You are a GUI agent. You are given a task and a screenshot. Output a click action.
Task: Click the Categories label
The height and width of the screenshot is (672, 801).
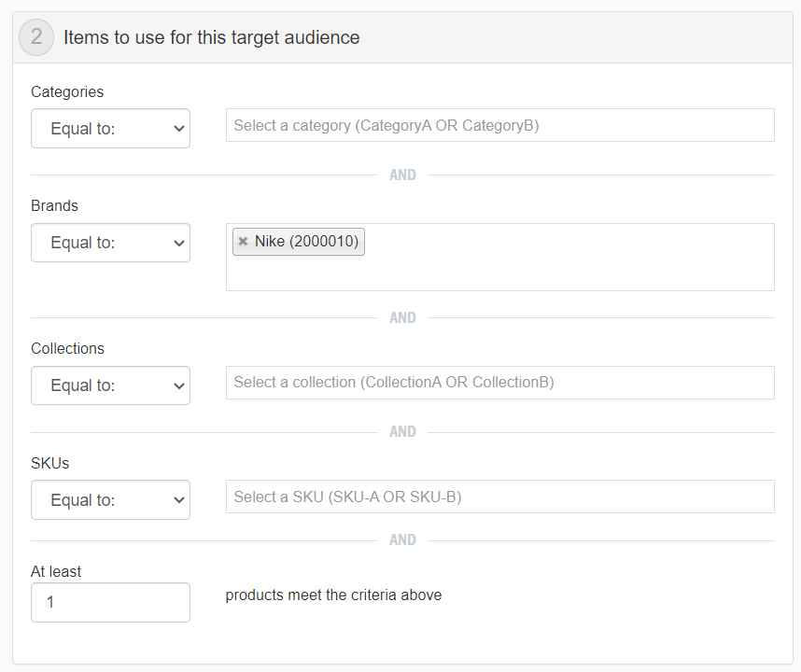(67, 91)
